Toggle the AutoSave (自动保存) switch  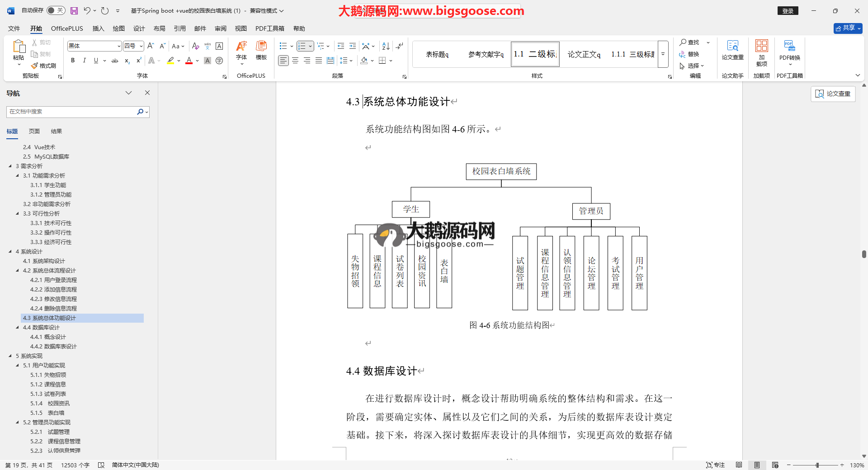[56, 10]
